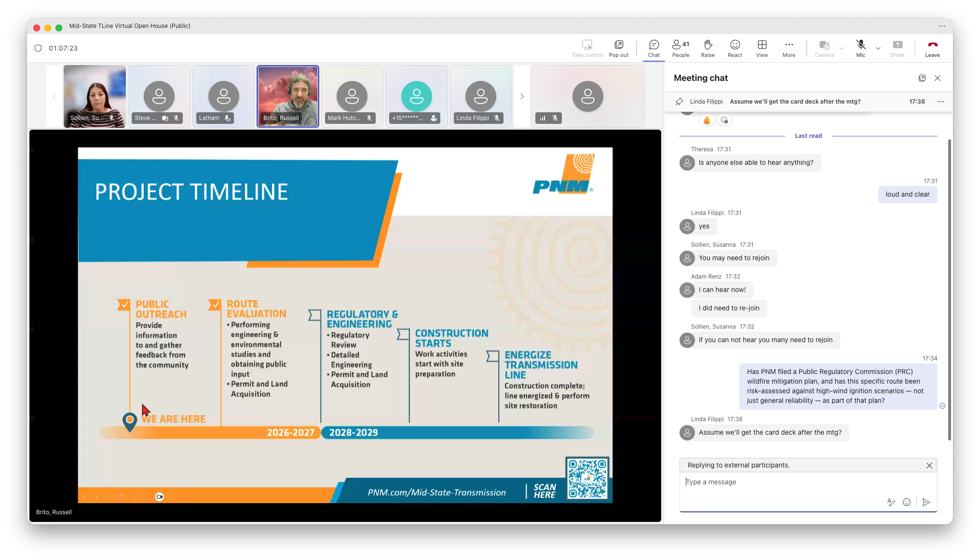Viewport: 980px width, 560px height.
Task: Dismiss the "Replying to external participants" notice
Action: coord(929,466)
